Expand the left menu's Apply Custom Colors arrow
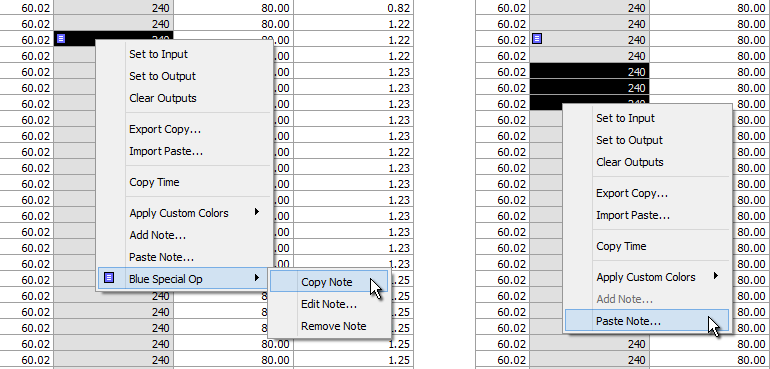The height and width of the screenshot is (369, 770). (256, 212)
